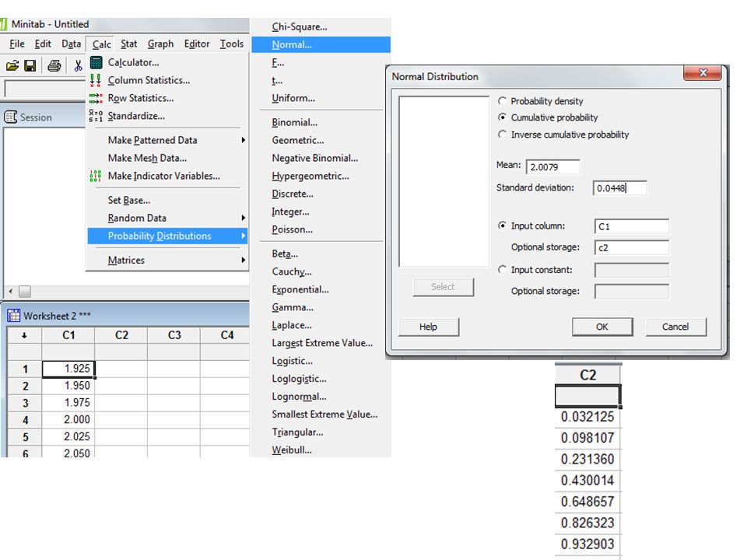Click the Calculator menu icon
Screen dimensions: 747x560
pos(96,62)
